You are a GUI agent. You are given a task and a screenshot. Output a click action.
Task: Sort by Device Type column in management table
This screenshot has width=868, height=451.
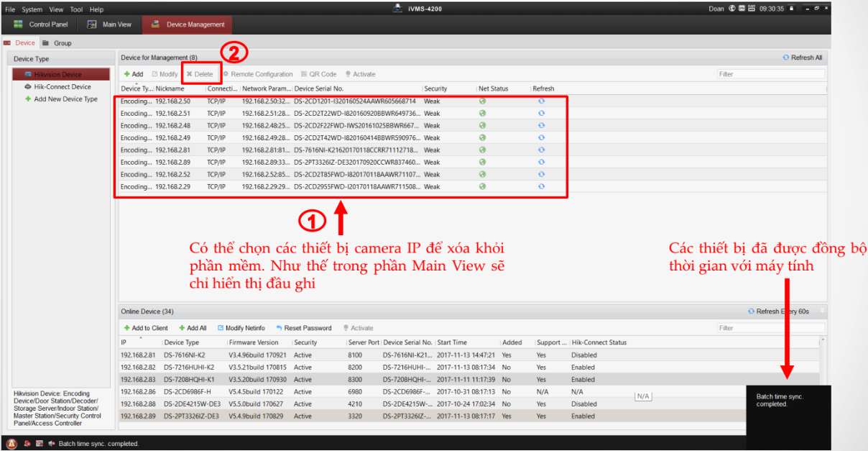[136, 88]
